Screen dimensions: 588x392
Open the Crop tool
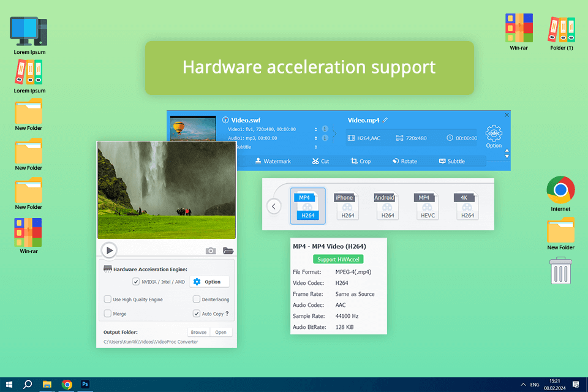361,161
